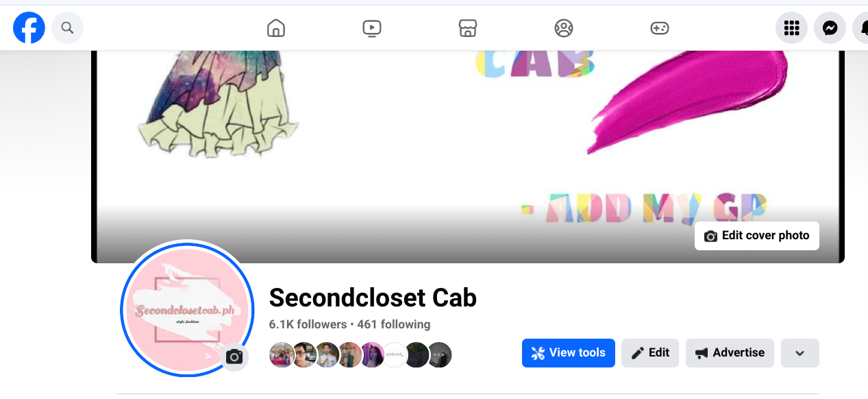Click the View tools button
The width and height of the screenshot is (868, 399).
click(568, 353)
